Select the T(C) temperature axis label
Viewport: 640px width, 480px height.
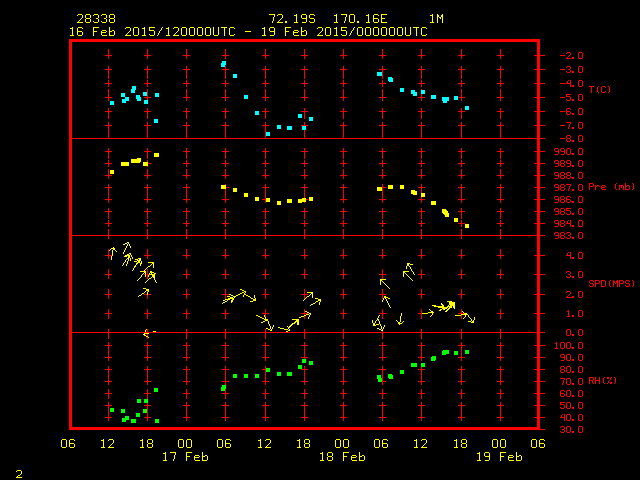[x=600, y=89]
